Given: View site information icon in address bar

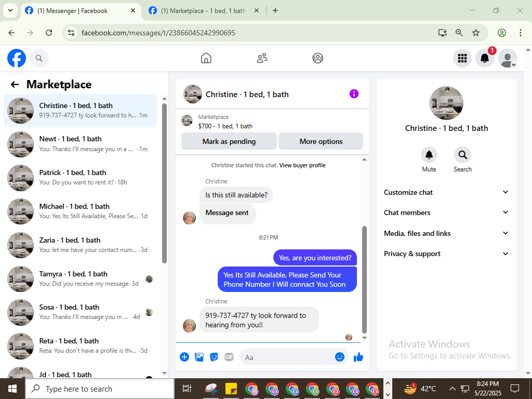Looking at the screenshot, I should point(71,33).
